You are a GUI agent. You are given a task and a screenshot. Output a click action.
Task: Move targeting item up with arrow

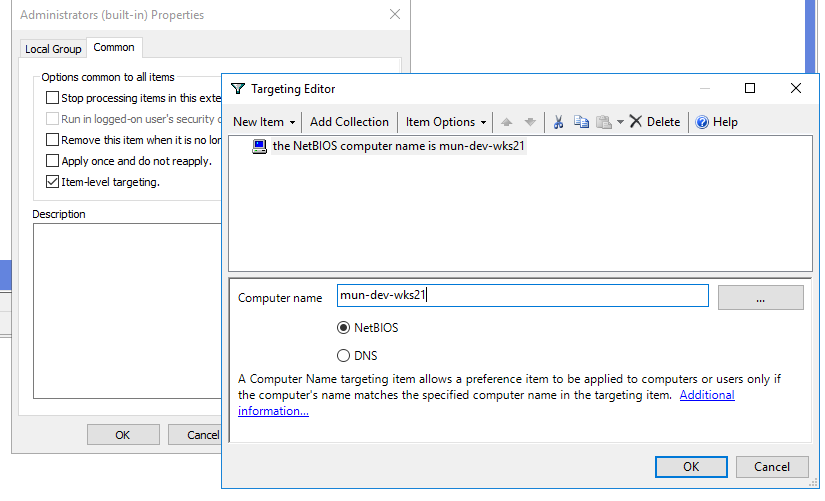pyautogui.click(x=507, y=122)
